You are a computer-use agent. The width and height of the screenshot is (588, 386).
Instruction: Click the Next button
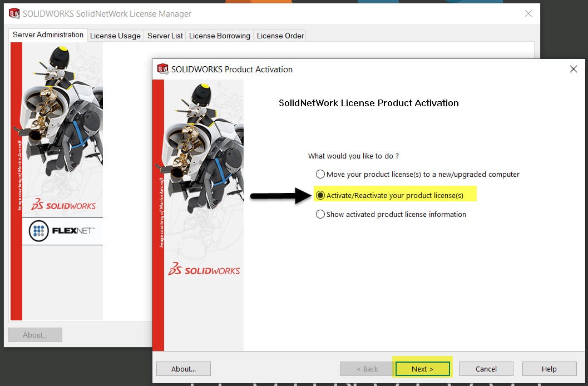[422, 369]
